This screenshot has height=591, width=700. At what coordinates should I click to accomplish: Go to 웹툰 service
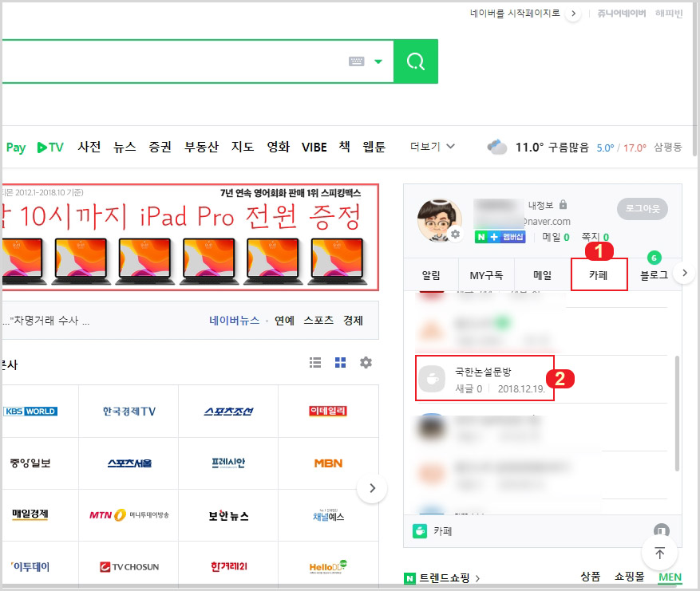(x=374, y=147)
